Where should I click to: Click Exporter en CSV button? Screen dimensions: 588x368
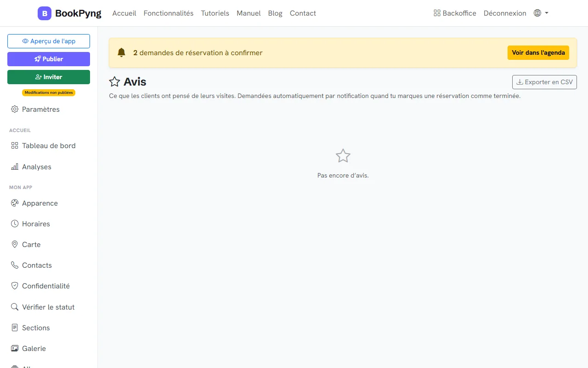tap(544, 82)
